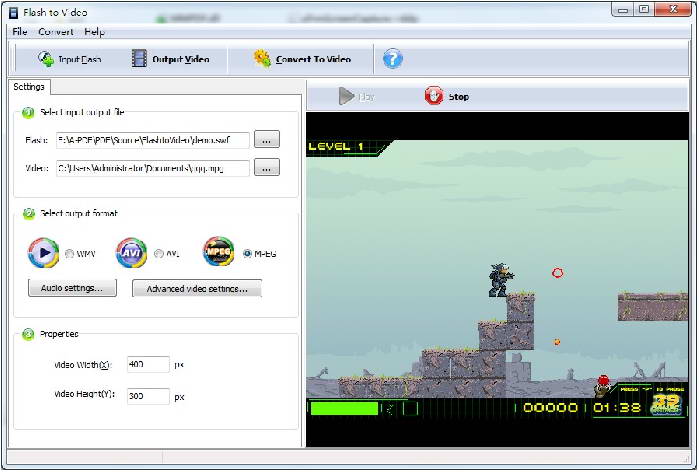Click the soldier character in preview

(x=500, y=279)
